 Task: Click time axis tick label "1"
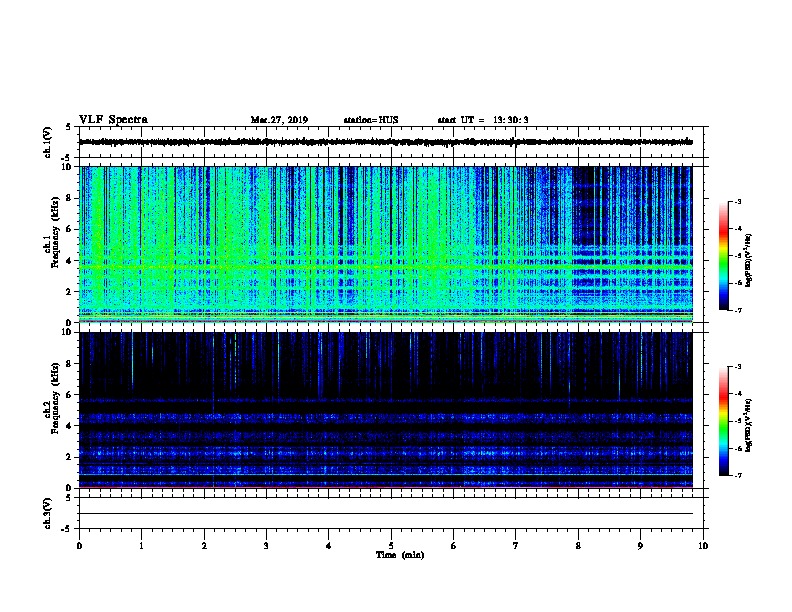point(141,546)
